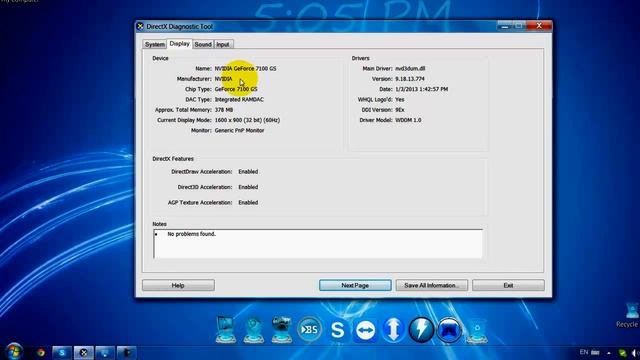The height and width of the screenshot is (360, 640).
Task: Click the Exit button
Action: point(508,285)
